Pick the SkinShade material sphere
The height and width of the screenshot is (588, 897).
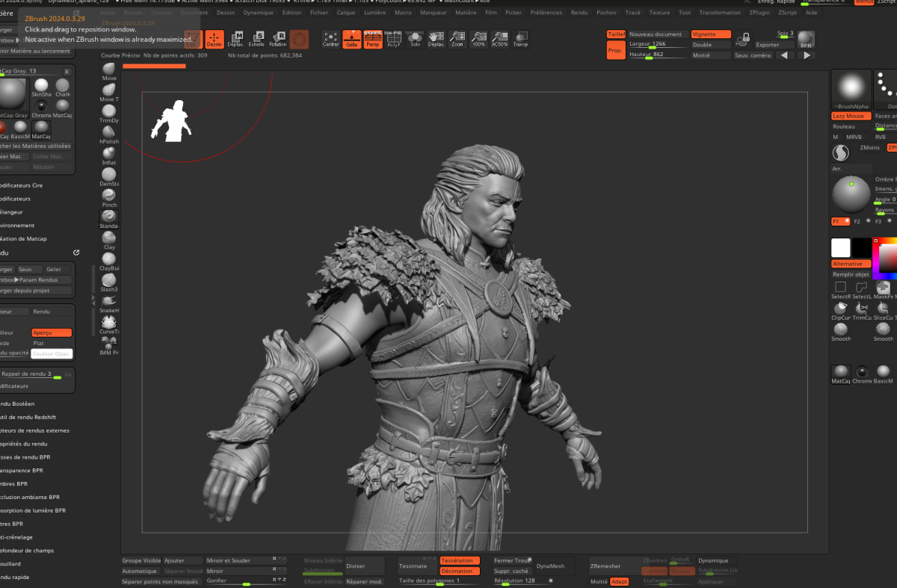(x=41, y=88)
